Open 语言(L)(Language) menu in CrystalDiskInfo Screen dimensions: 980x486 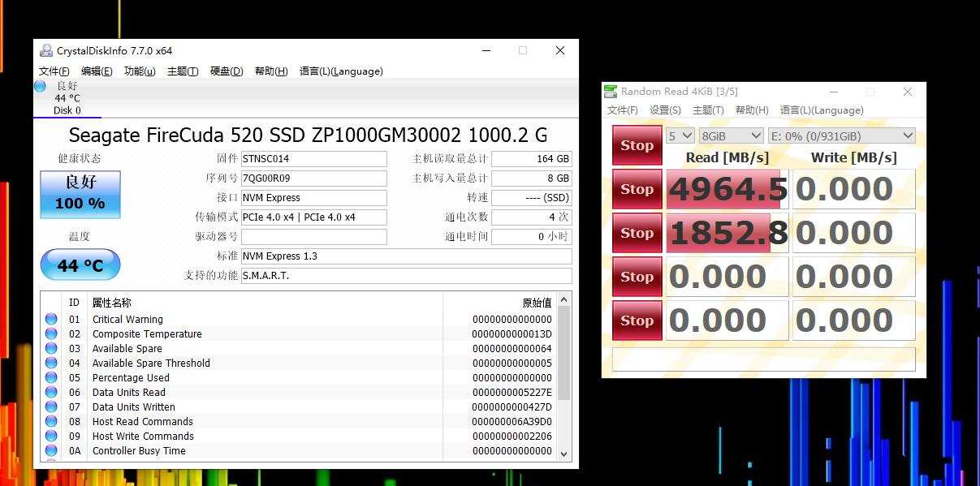[341, 71]
